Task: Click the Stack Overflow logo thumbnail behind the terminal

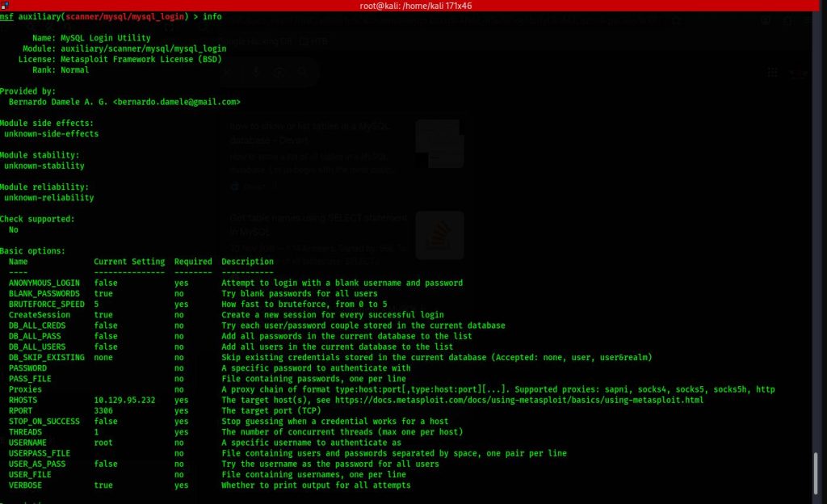Action: tap(440, 236)
